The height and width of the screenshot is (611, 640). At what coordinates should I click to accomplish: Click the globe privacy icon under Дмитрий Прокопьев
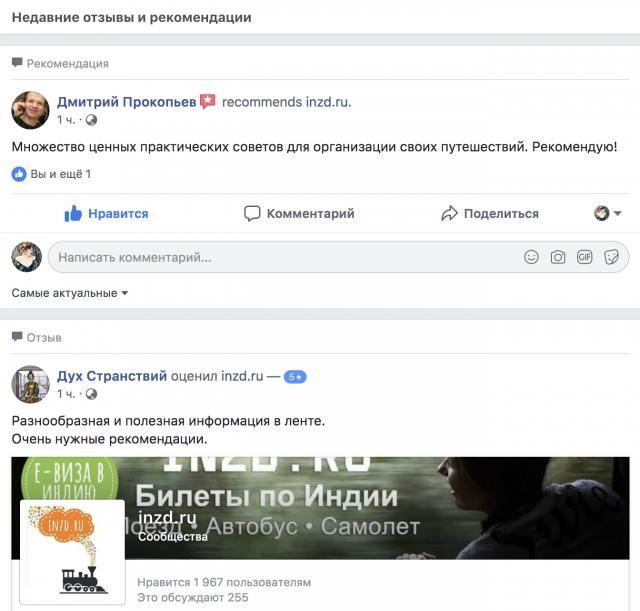[x=91, y=120]
